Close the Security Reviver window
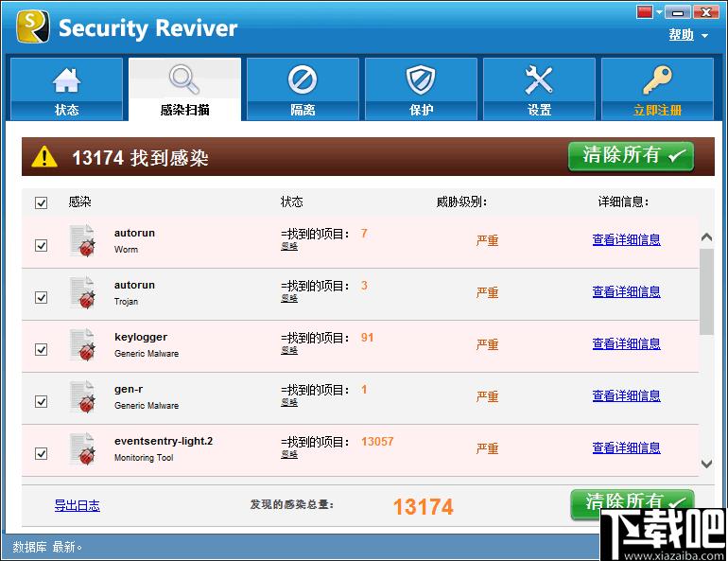 706,12
